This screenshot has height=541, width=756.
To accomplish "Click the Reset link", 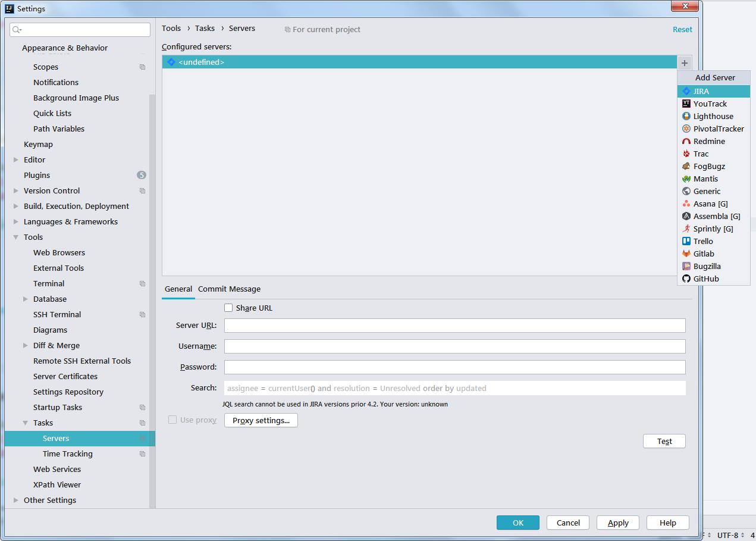I will point(682,29).
